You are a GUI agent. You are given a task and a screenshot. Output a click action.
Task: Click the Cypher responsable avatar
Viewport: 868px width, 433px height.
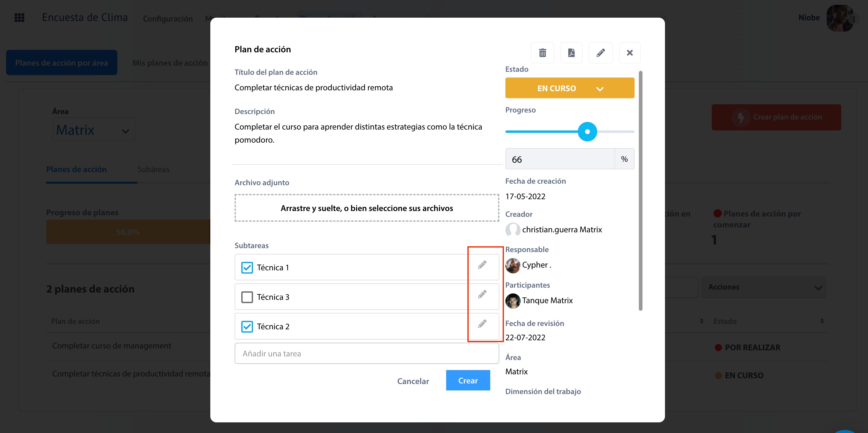click(512, 265)
